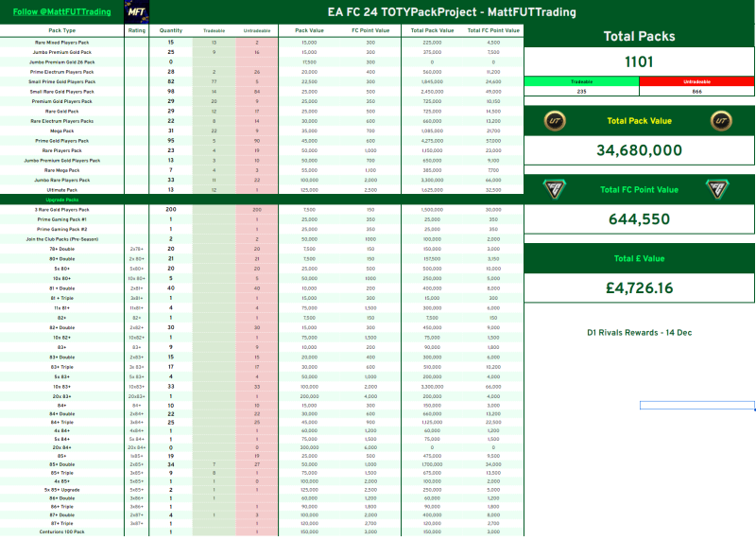Click the left UT coin icon
Screen dimensions: 756x540
point(555,121)
